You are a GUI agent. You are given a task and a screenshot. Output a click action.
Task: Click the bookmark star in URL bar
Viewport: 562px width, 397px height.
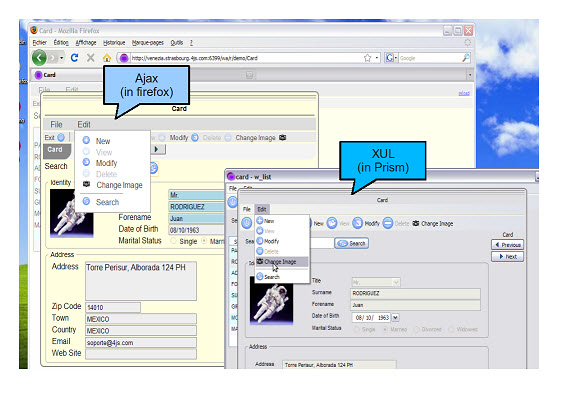(x=367, y=58)
